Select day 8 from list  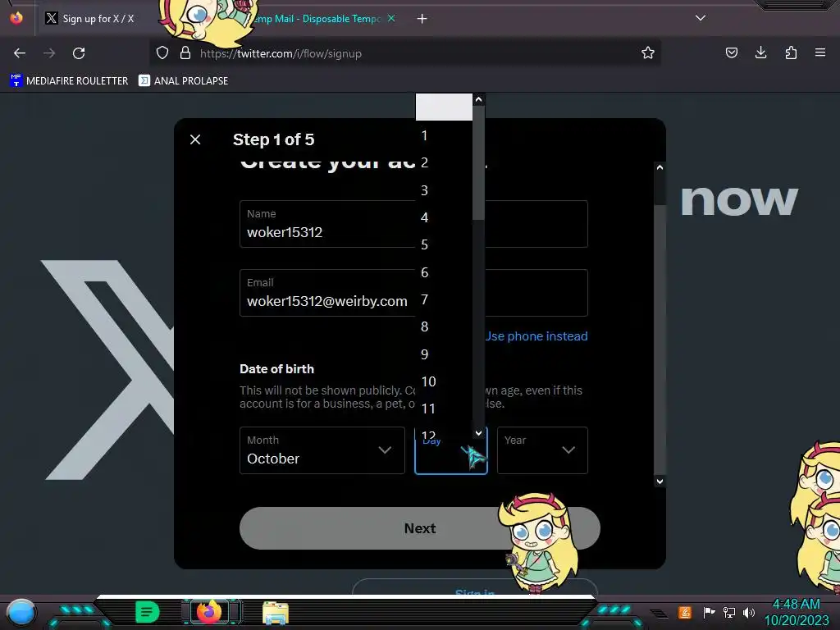444,326
